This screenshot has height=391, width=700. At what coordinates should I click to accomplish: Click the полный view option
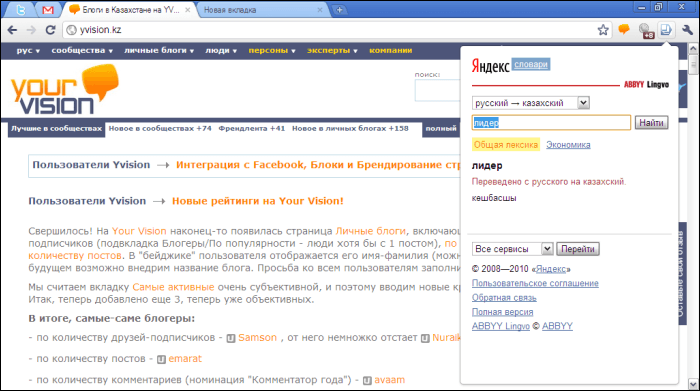(441, 129)
